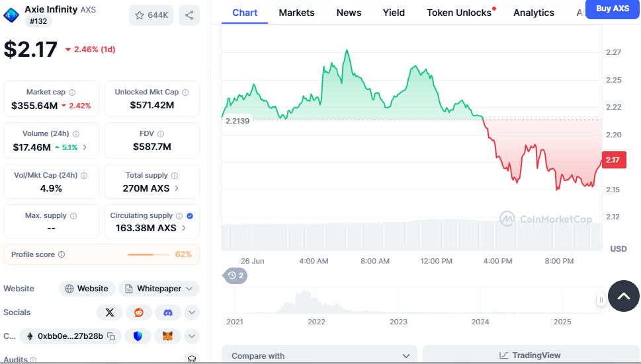Click the share icon next to watchlist
Screen dimensions: 641x364
tap(189, 15)
